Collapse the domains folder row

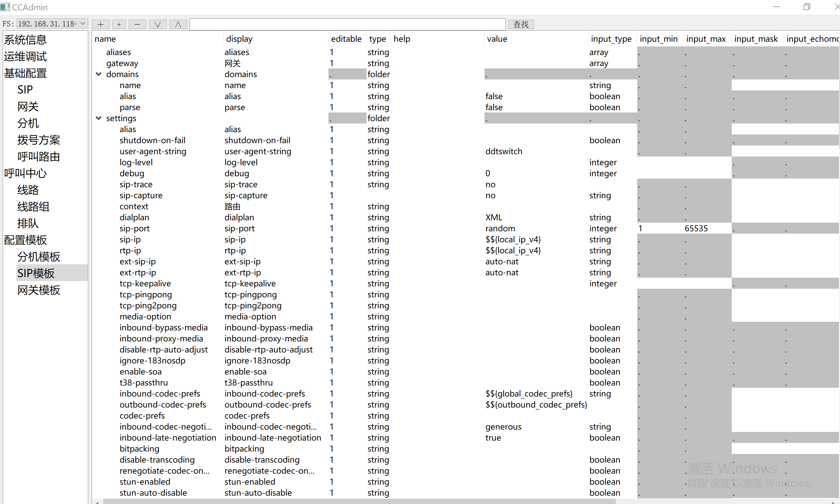coord(99,74)
